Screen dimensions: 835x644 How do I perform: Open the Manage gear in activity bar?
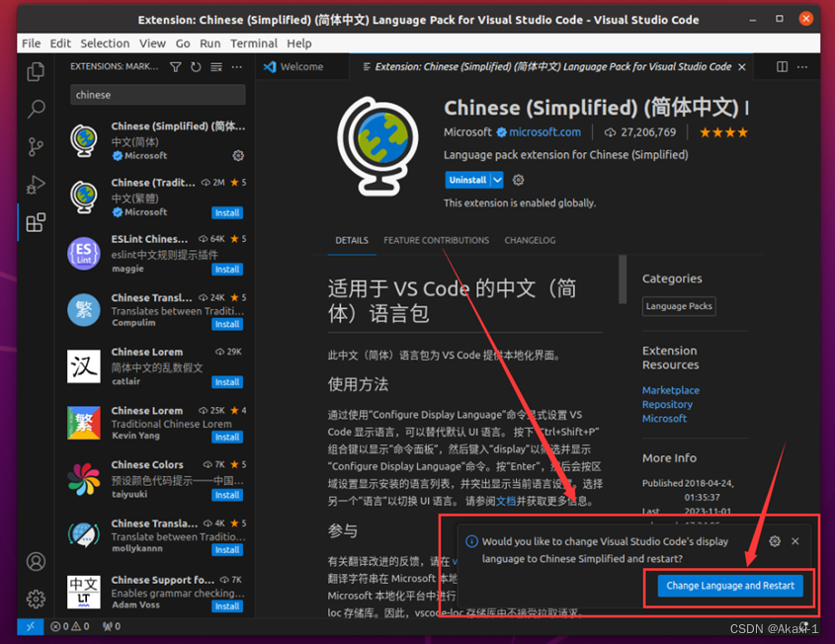click(x=36, y=599)
